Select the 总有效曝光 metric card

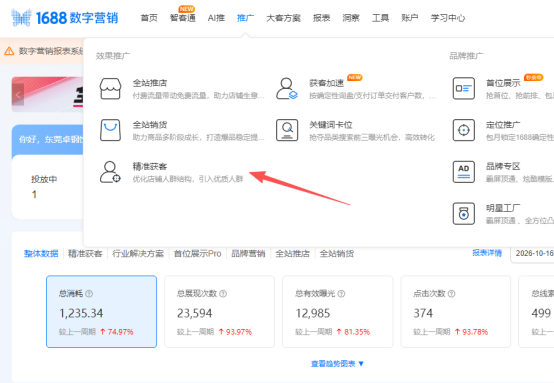pyautogui.click(x=337, y=312)
